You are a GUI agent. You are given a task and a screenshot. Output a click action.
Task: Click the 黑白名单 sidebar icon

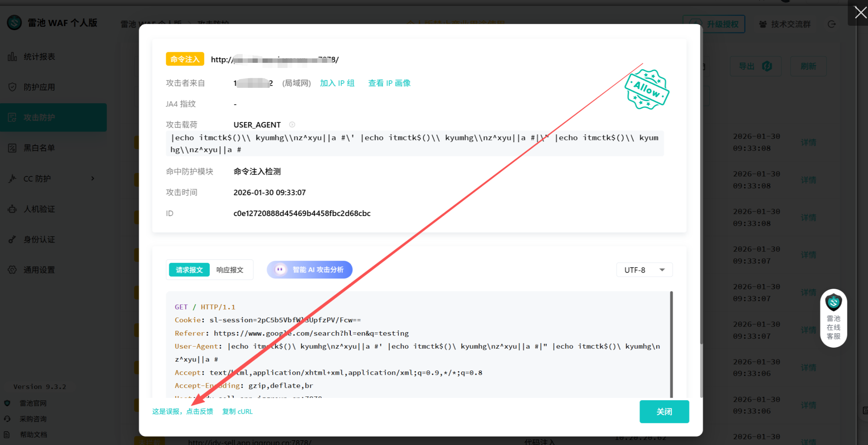[x=12, y=148]
